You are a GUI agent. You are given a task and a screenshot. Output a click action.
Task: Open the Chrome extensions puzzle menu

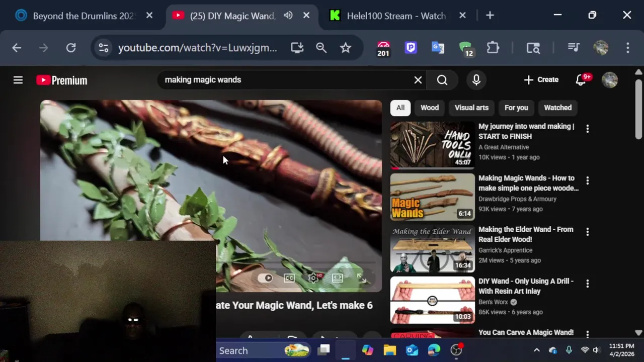493,48
